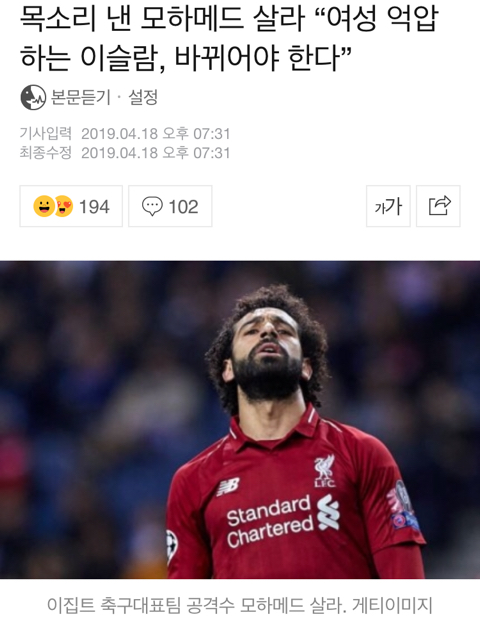Click the Liverpool LFC crest on the jersey
Viewport: 480px width, 630px height.
click(325, 470)
